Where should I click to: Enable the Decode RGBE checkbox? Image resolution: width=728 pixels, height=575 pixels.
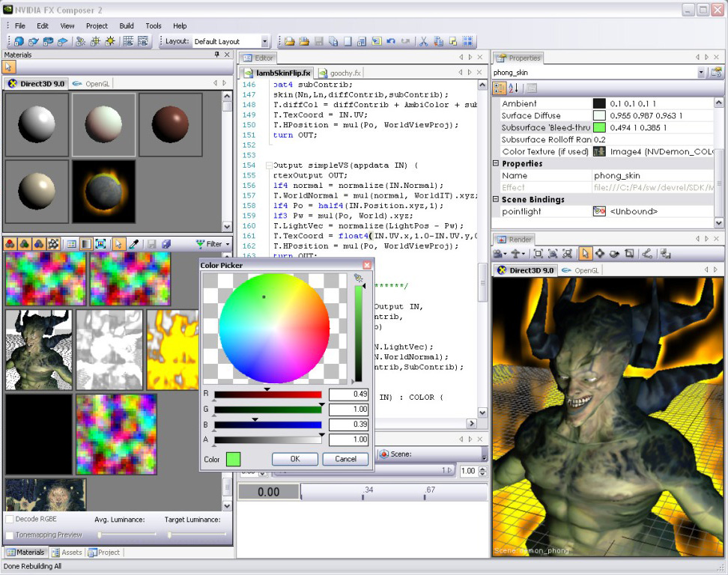[x=10, y=519]
